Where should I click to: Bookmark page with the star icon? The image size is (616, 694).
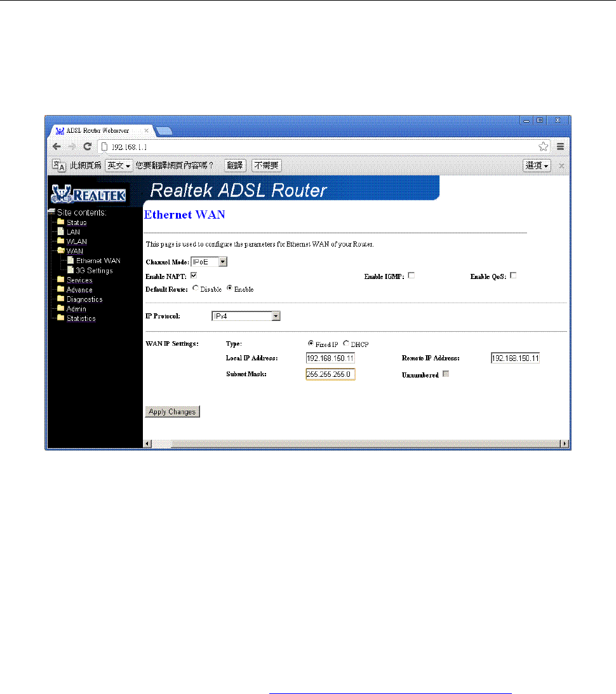[x=544, y=147]
